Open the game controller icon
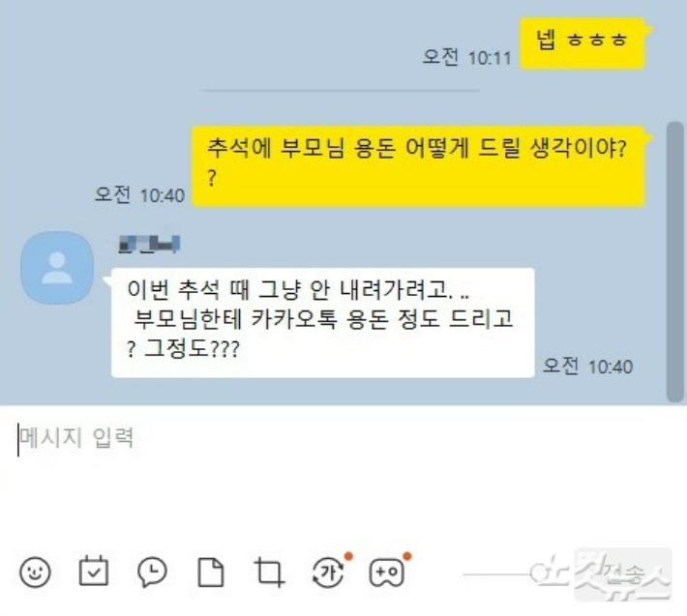The width and height of the screenshot is (687, 616). (x=386, y=572)
